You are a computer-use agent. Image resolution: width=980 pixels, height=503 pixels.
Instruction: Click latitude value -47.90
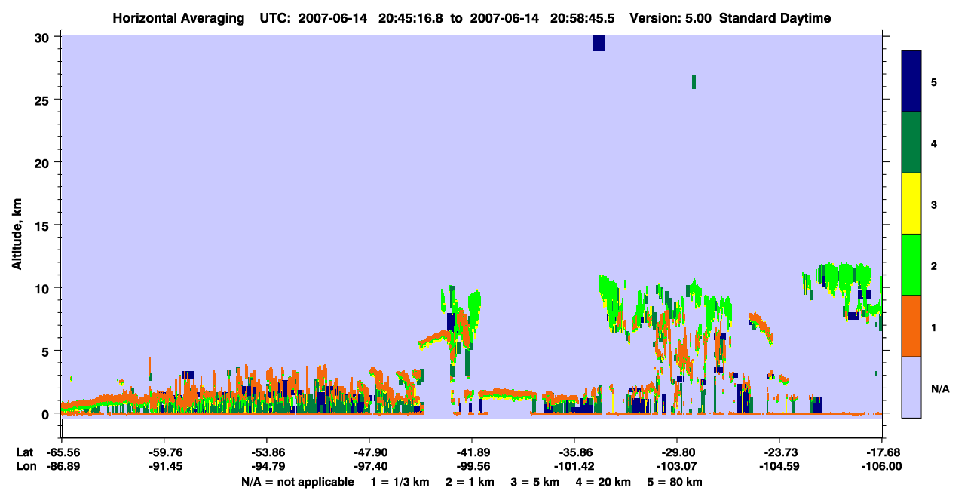pyautogui.click(x=369, y=452)
